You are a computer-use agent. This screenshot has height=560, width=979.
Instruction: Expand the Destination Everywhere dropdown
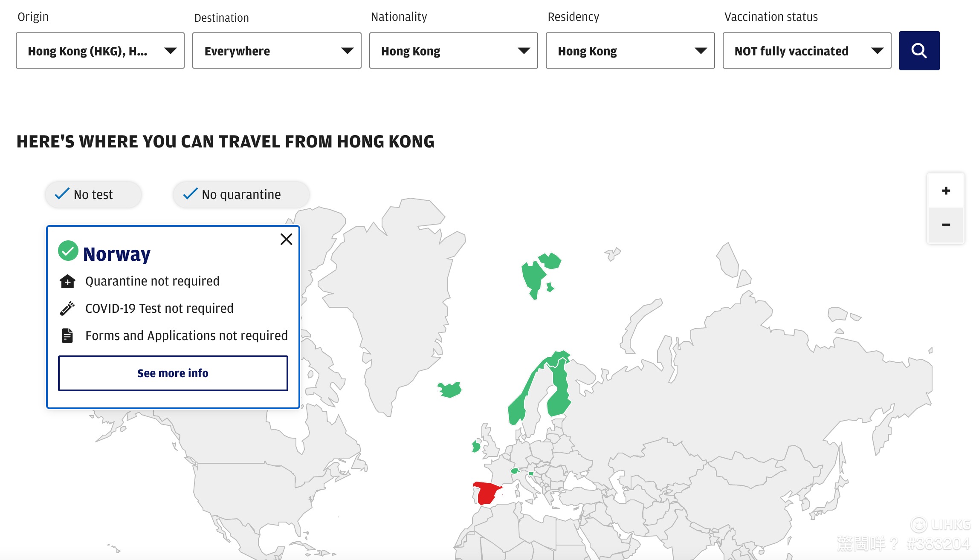coord(277,51)
